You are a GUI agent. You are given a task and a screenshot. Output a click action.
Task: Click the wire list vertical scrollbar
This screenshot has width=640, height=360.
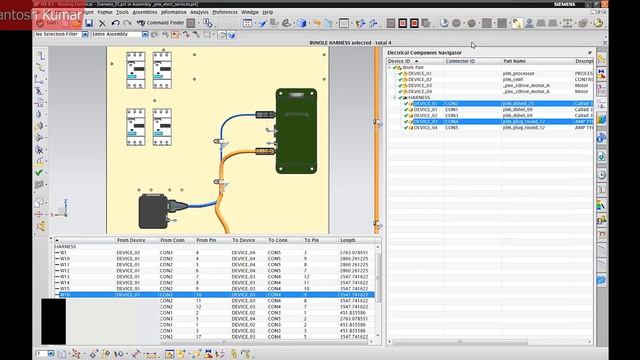pos(378,278)
